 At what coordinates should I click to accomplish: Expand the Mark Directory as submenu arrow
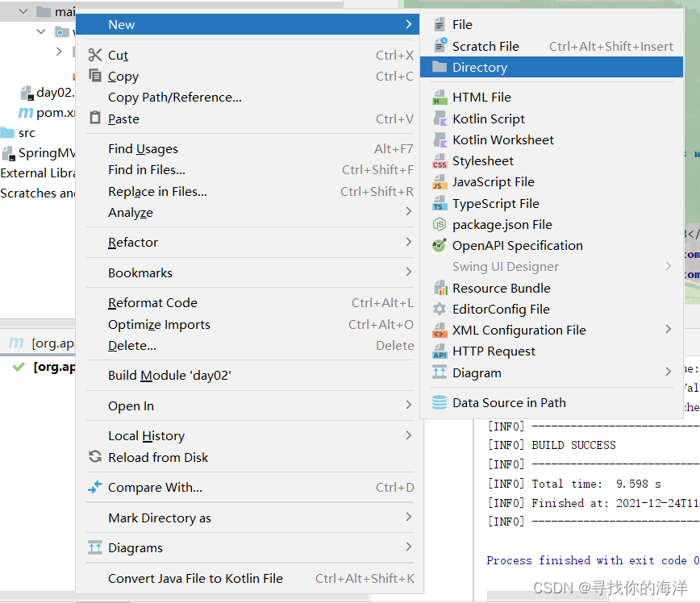[x=409, y=517]
